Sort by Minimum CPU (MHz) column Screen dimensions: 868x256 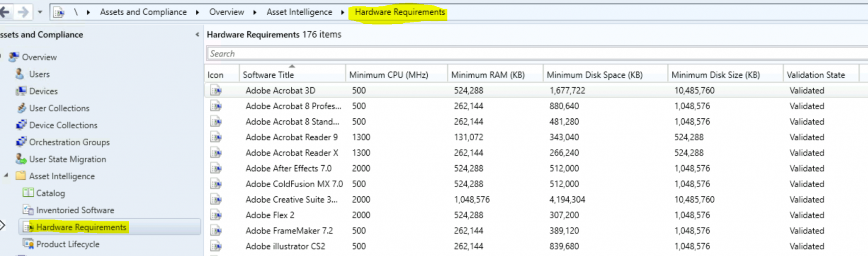coord(396,75)
